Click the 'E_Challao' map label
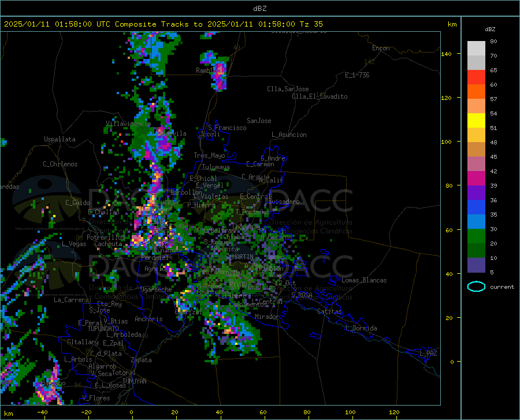The image size is (520, 420). (103, 212)
